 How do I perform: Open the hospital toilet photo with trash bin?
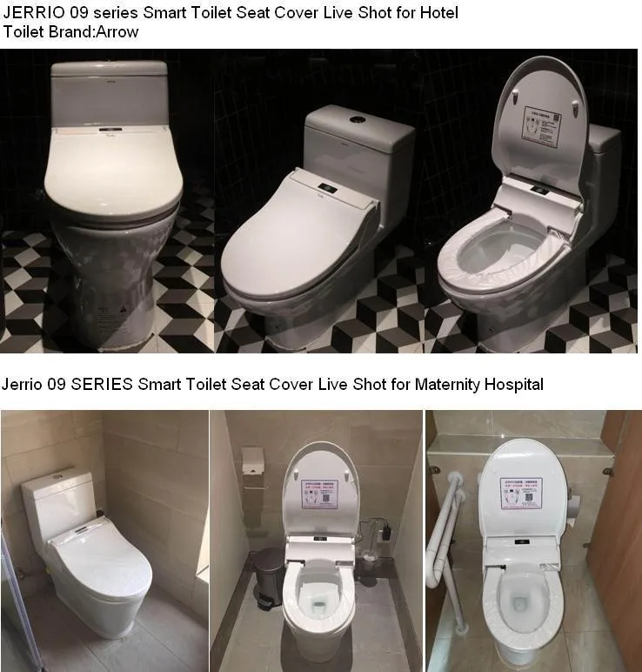[316, 541]
